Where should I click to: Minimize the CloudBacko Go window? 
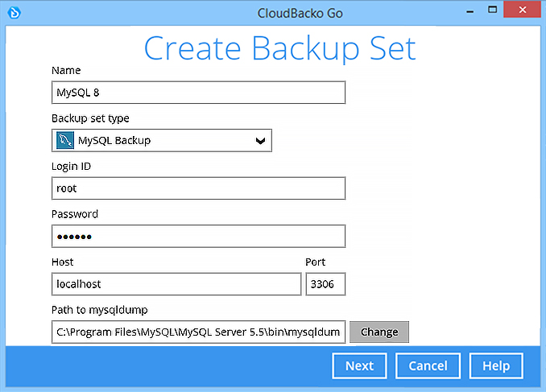click(x=469, y=11)
